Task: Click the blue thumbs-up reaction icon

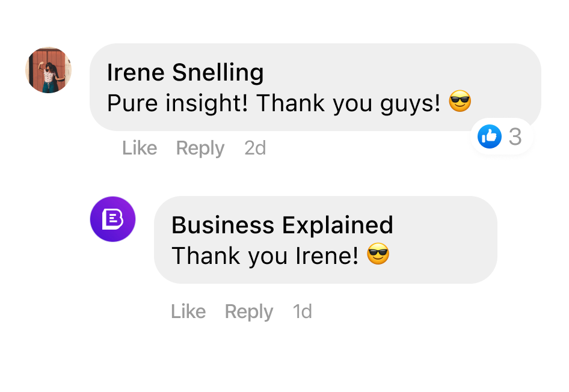Action: (x=489, y=137)
